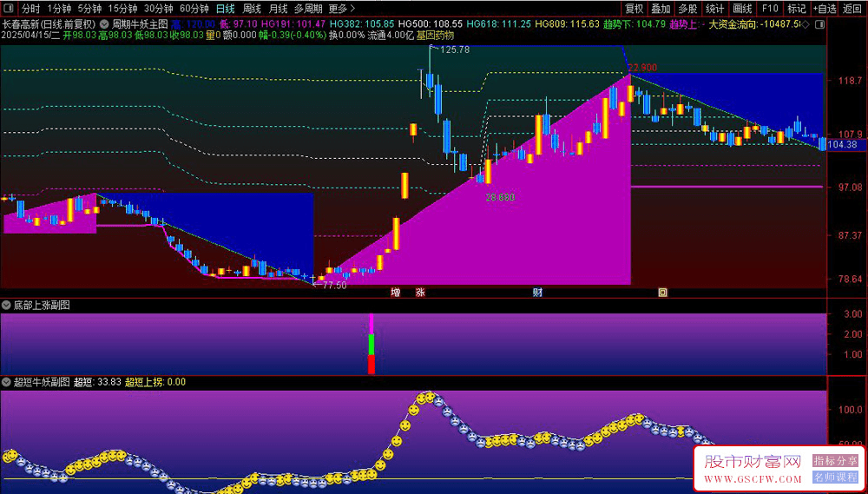This screenshot has width=868, height=494.
Task: Click the signal bar in 底部上涨副图
Action: tap(372, 343)
